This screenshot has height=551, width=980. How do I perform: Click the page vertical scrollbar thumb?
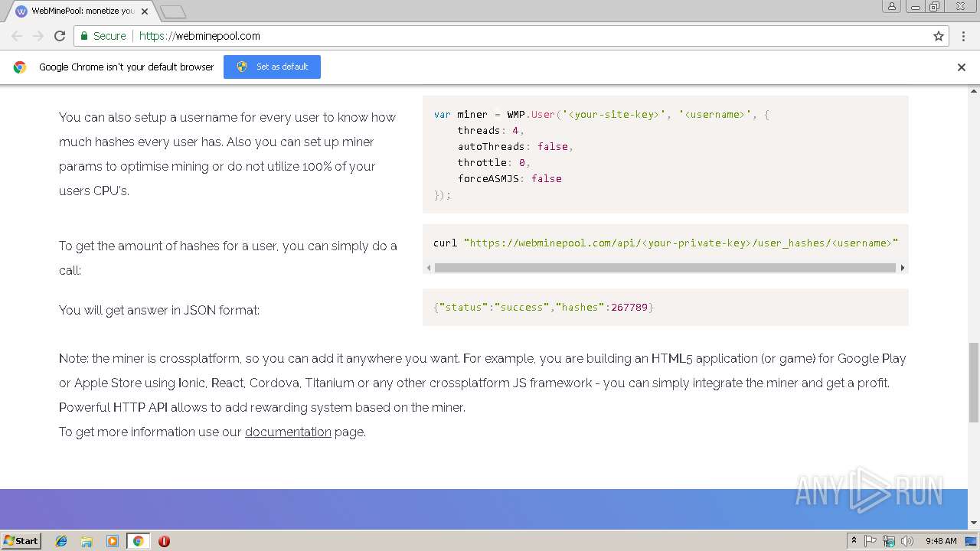point(974,383)
